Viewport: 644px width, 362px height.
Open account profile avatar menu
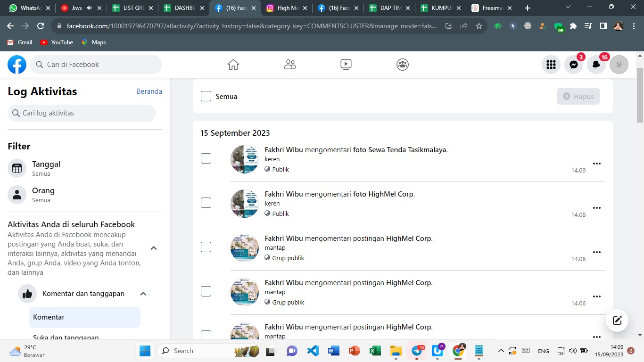[619, 65]
